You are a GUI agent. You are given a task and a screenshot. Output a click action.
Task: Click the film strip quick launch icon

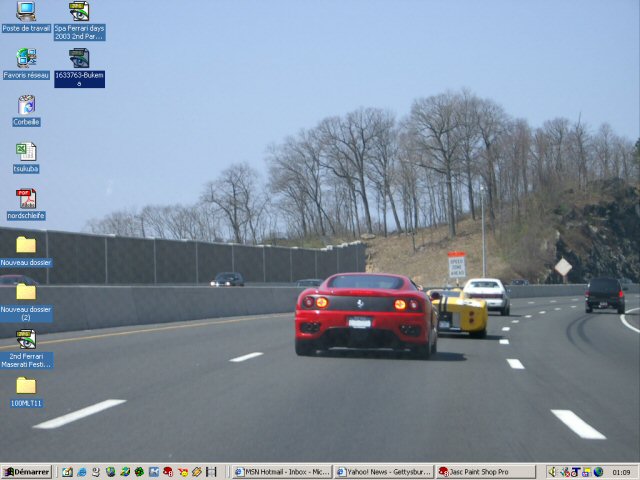[211, 472]
